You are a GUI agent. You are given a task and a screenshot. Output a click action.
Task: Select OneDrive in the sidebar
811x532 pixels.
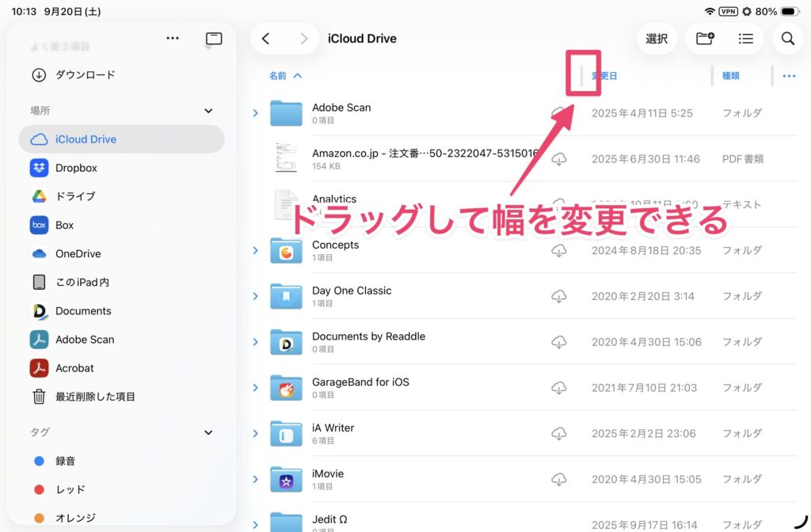[x=121, y=254]
